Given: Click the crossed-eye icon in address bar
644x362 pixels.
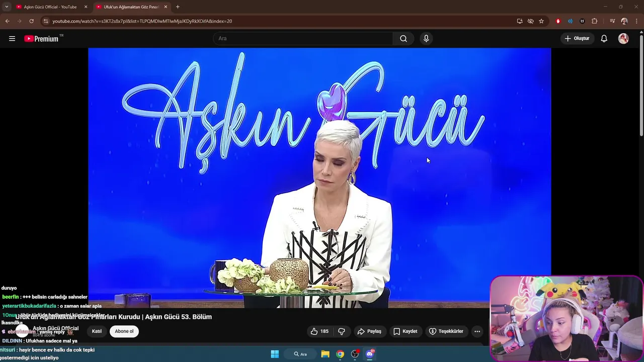Looking at the screenshot, I should pos(530,21).
